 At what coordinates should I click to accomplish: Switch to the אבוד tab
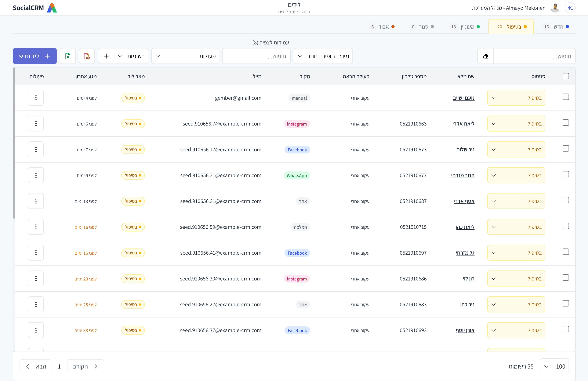point(382,27)
